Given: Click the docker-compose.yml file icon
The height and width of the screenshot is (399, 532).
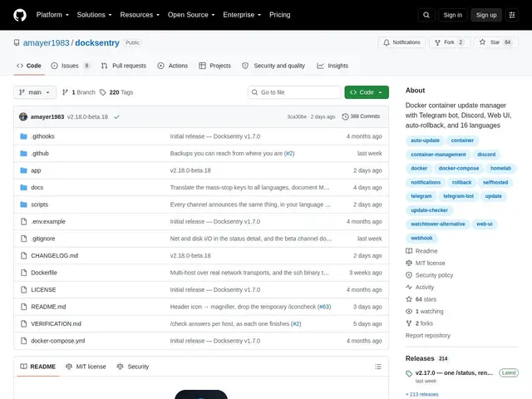Looking at the screenshot, I should tap(23, 341).
